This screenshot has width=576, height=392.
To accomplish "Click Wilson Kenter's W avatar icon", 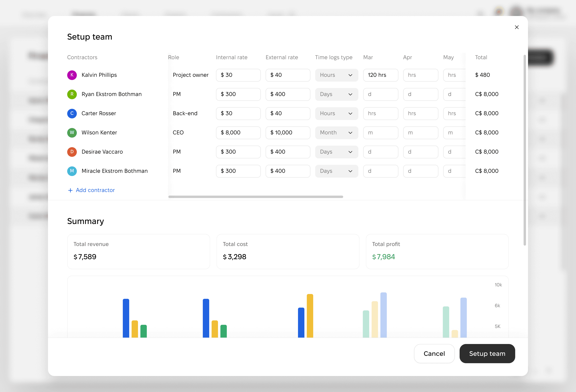I will pyautogui.click(x=72, y=133).
